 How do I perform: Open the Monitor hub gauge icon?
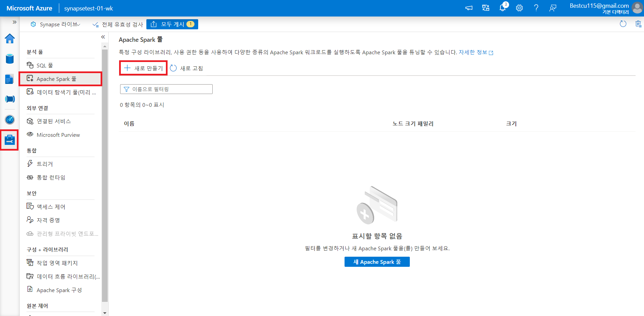[x=10, y=120]
